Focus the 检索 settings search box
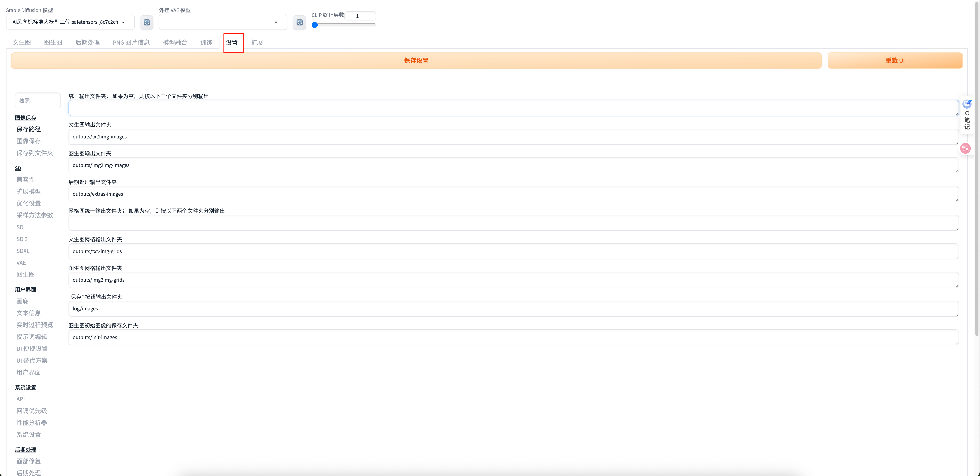The width and height of the screenshot is (980, 476). coord(38,101)
